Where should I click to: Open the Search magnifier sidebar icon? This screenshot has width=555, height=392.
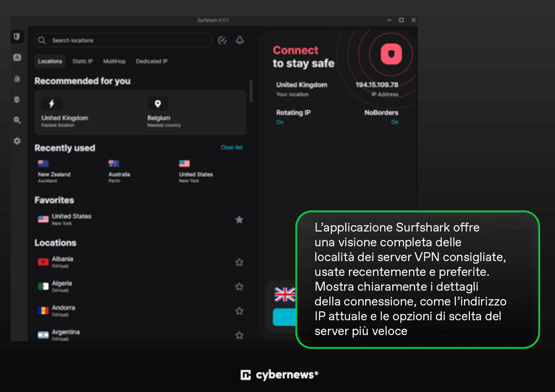[17, 120]
